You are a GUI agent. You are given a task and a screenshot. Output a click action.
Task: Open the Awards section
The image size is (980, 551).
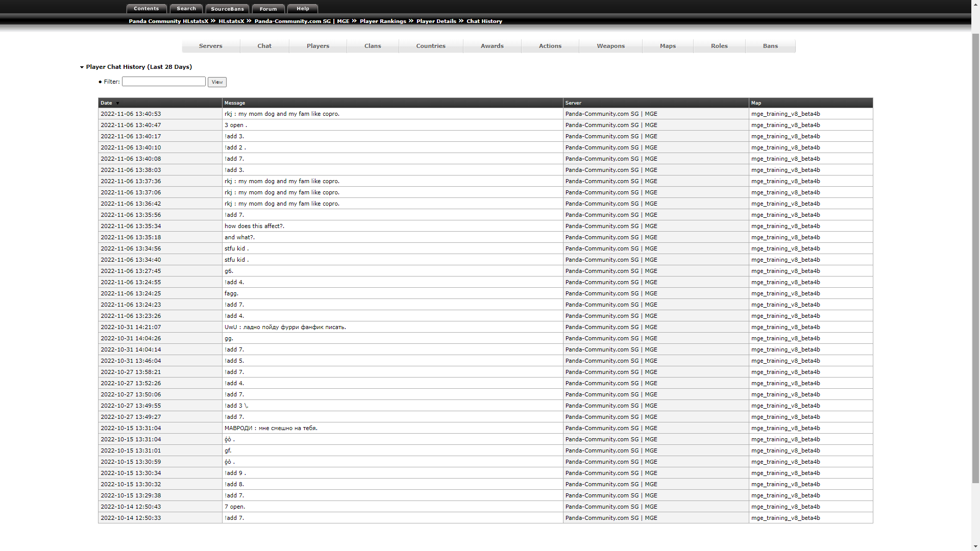492,46
